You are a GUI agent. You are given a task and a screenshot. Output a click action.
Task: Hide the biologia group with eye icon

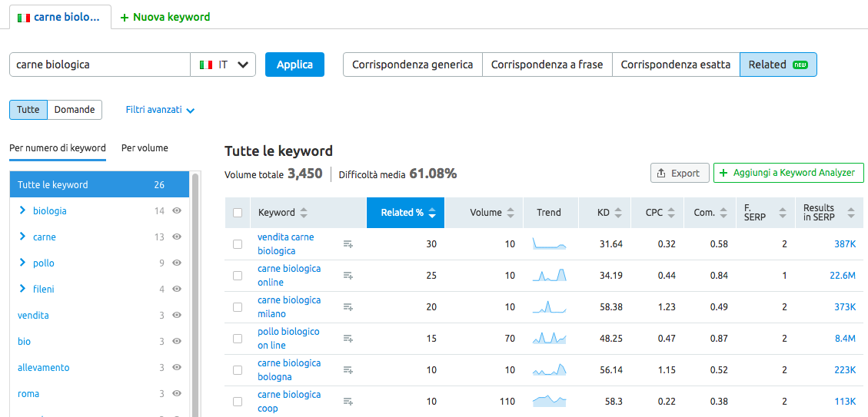177,210
